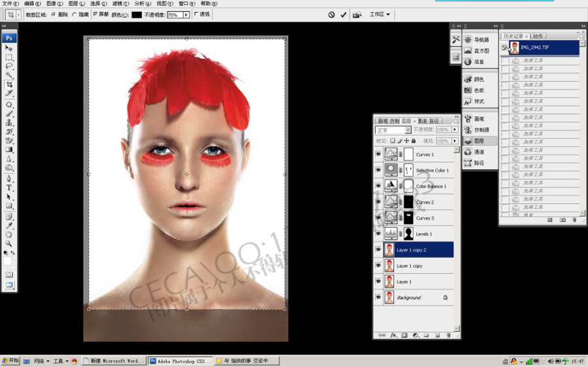
Task: Choose the hide radio option for cropped area
Action: [74, 14]
